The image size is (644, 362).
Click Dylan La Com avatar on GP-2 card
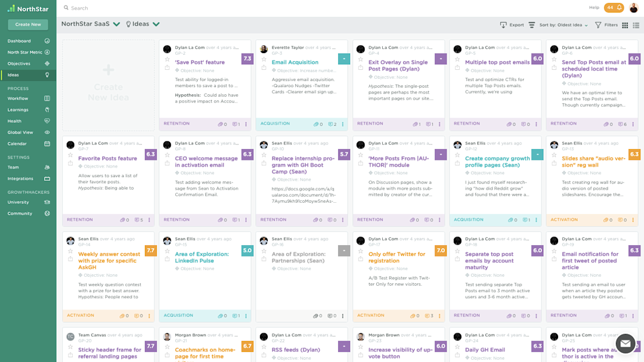point(167,49)
